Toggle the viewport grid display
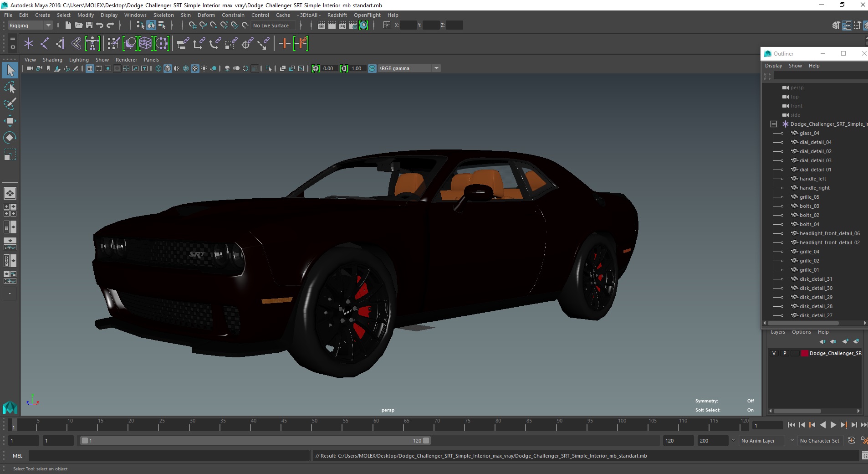Image resolution: width=868 pixels, height=474 pixels. coord(90,68)
